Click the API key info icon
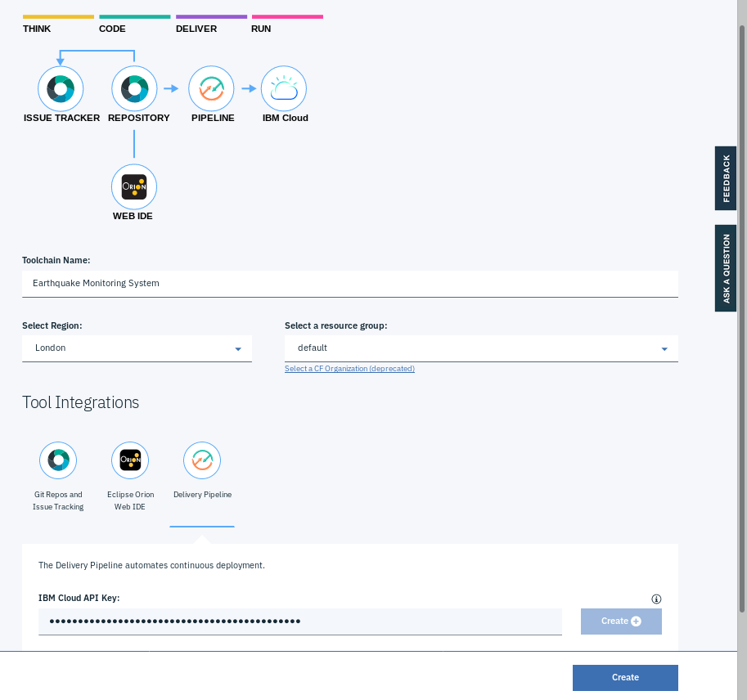747x700 pixels. click(656, 599)
